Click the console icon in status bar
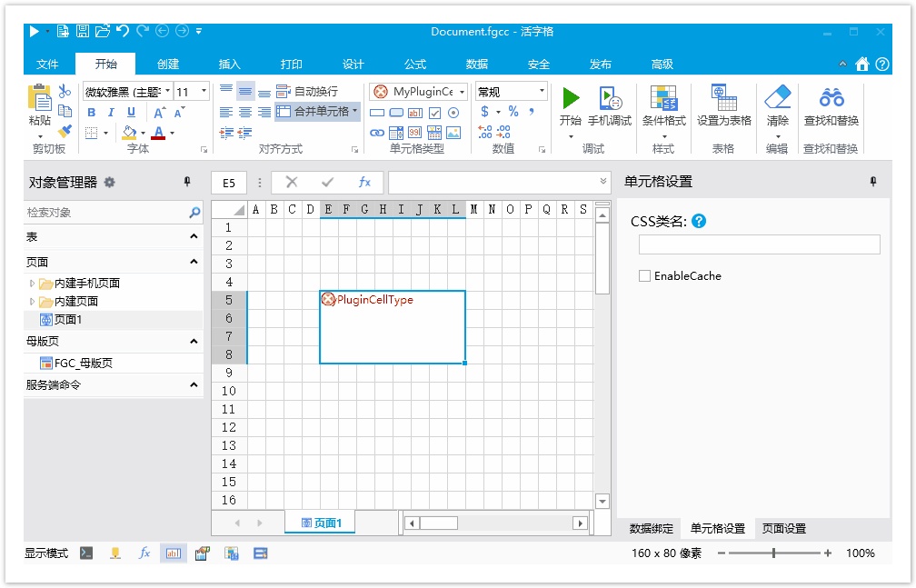Screen dimensions: 916x588 [86, 553]
